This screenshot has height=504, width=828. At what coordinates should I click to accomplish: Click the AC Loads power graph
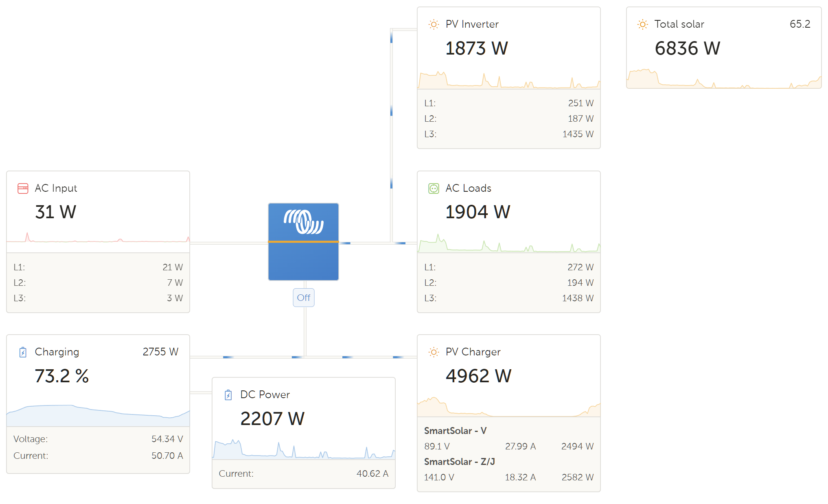(x=508, y=244)
